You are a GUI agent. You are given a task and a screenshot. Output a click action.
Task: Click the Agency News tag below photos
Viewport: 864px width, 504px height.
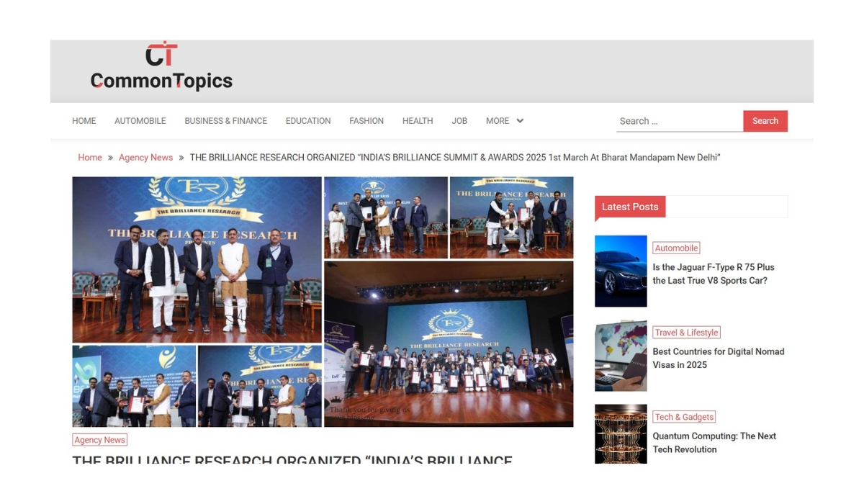coord(99,440)
